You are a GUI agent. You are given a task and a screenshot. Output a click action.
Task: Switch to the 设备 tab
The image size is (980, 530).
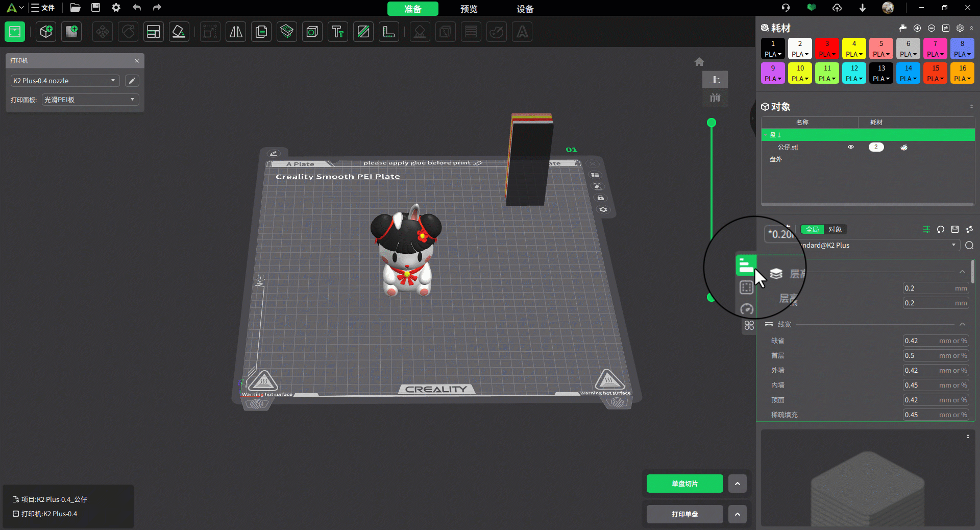pos(525,9)
